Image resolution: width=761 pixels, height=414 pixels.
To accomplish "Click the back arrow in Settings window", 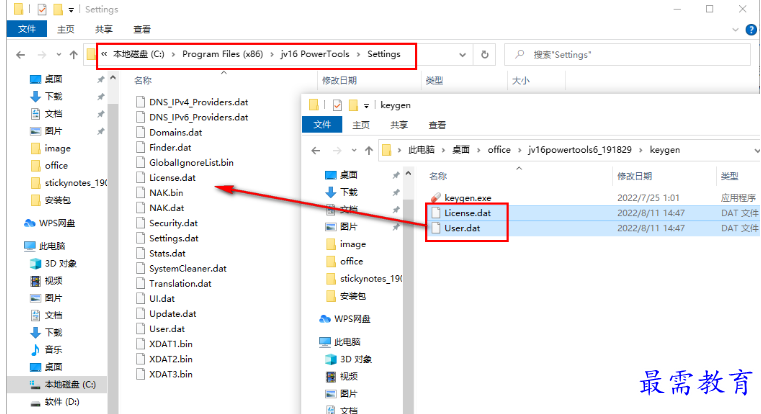I will pyautogui.click(x=20, y=55).
